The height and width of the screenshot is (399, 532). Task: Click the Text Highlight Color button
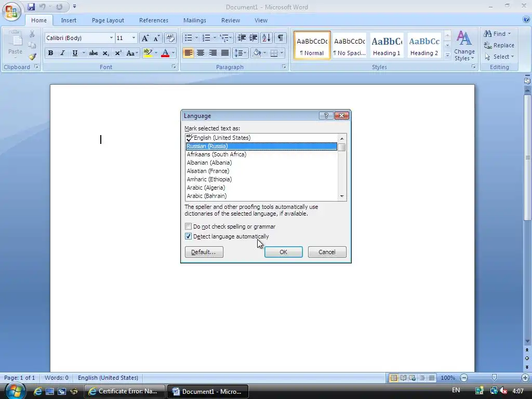tap(148, 53)
